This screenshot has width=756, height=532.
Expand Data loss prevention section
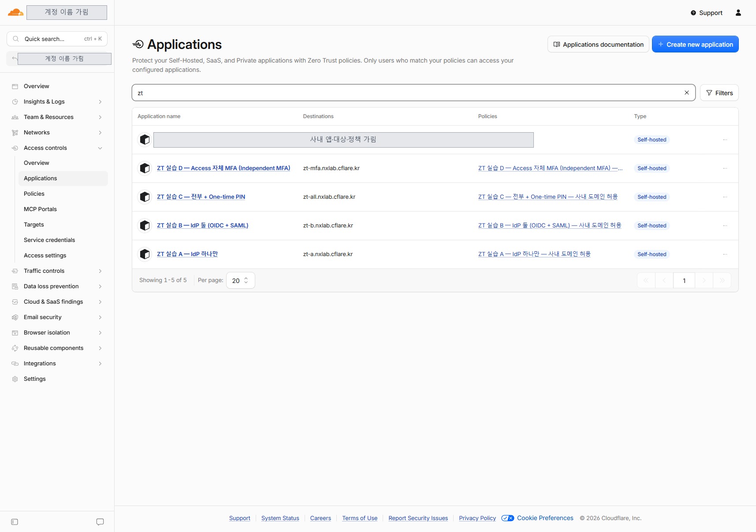pyautogui.click(x=57, y=286)
